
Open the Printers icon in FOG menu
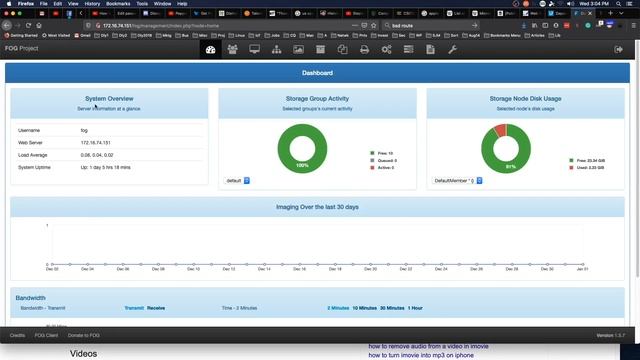tap(364, 49)
